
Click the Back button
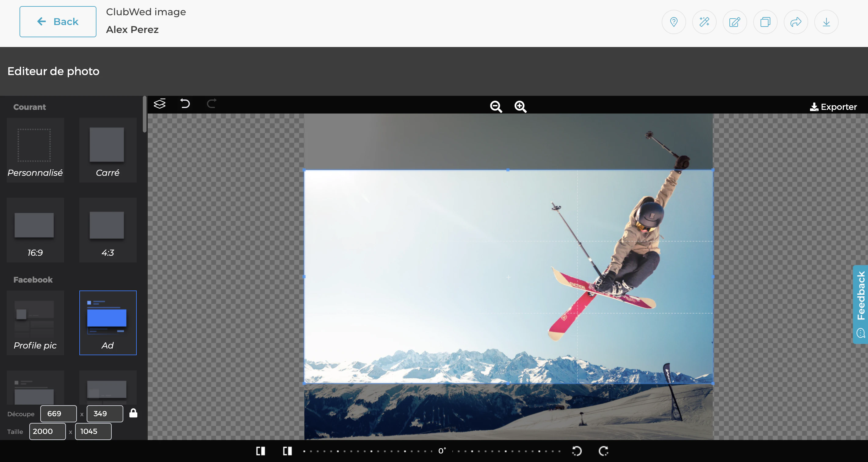click(58, 22)
